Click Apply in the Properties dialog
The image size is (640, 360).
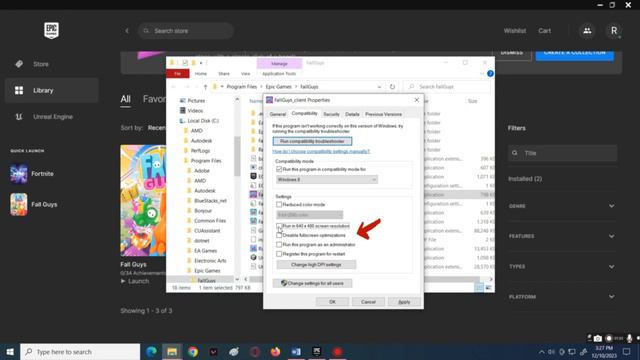(x=404, y=302)
